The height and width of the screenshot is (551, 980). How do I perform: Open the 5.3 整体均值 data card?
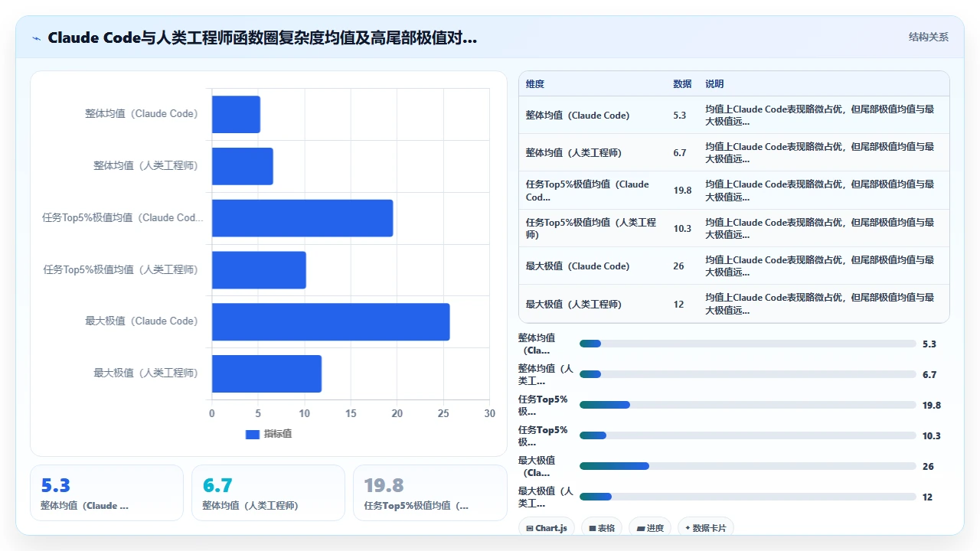pos(106,493)
